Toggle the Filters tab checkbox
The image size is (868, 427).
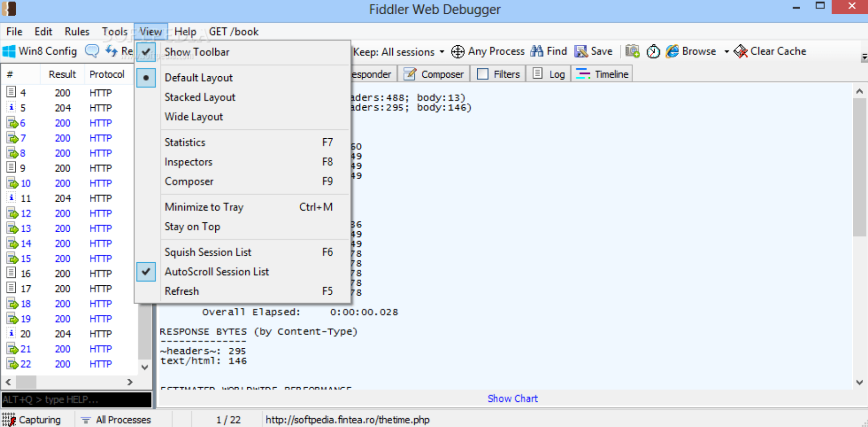pos(483,74)
